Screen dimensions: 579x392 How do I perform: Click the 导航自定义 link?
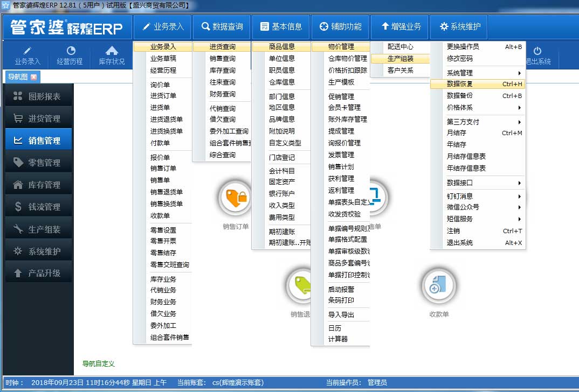tap(98, 363)
